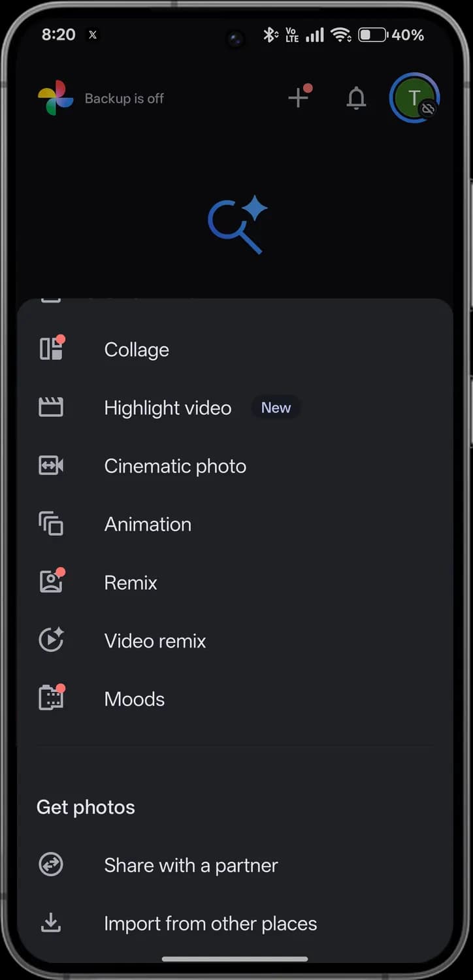Open Share with a partner
The image size is (473, 980).
click(235, 865)
